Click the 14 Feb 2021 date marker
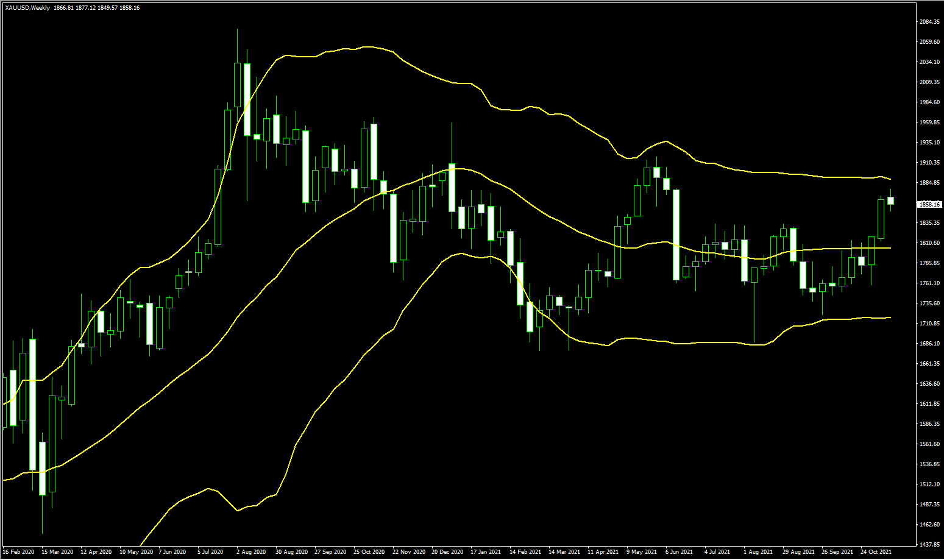 coord(525,552)
